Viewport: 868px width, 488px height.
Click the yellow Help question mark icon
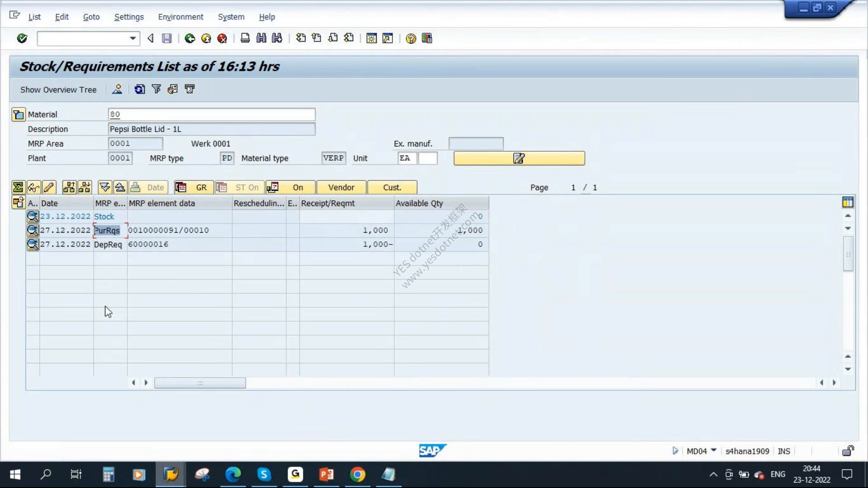[410, 38]
